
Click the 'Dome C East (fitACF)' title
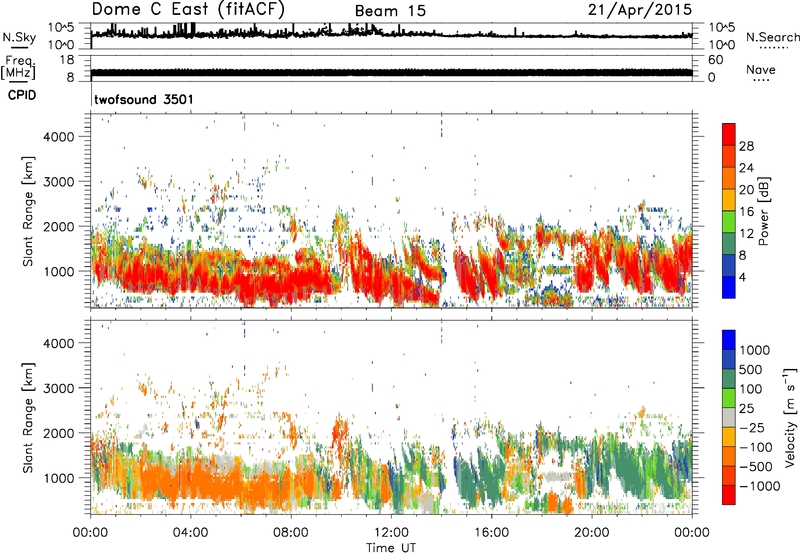pyautogui.click(x=188, y=10)
